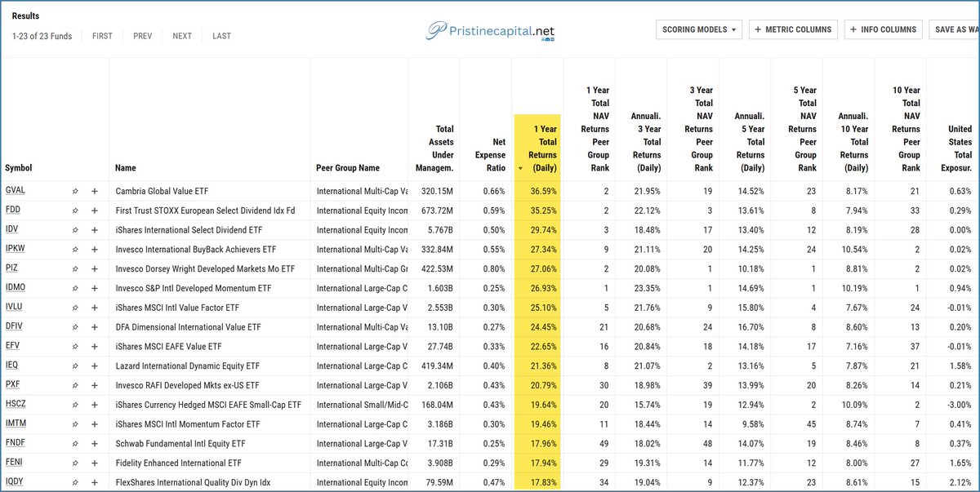Viewport: 980px width, 492px height.
Task: Pin the PIZ row
Action: coord(74,268)
